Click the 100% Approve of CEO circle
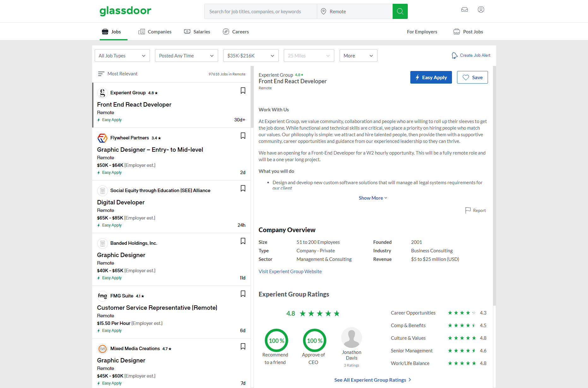This screenshot has width=588, height=388. 314,341
